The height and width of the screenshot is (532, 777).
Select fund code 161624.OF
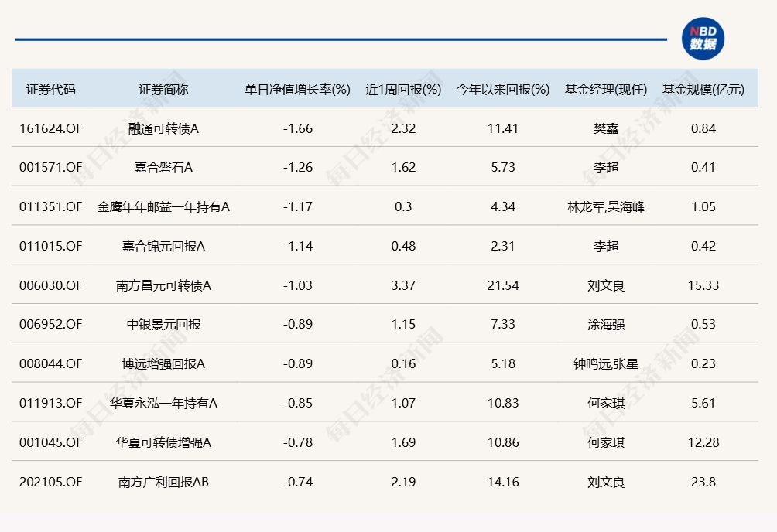[50, 128]
